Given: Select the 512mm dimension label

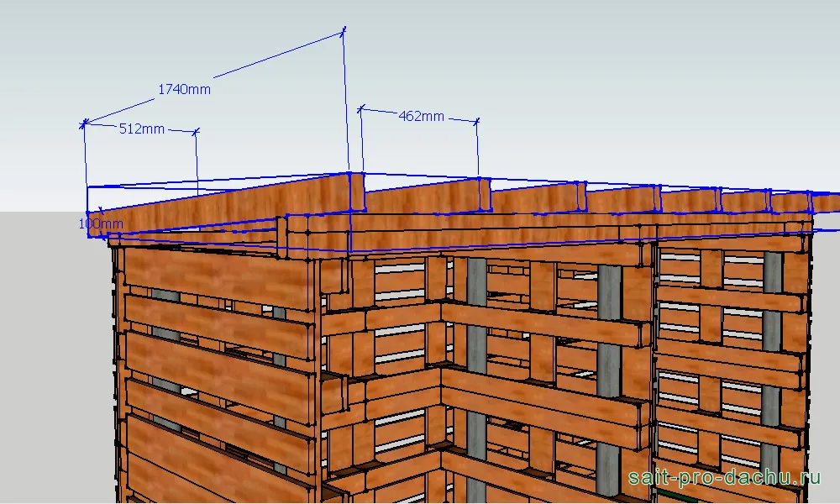Looking at the screenshot, I should click(x=142, y=129).
